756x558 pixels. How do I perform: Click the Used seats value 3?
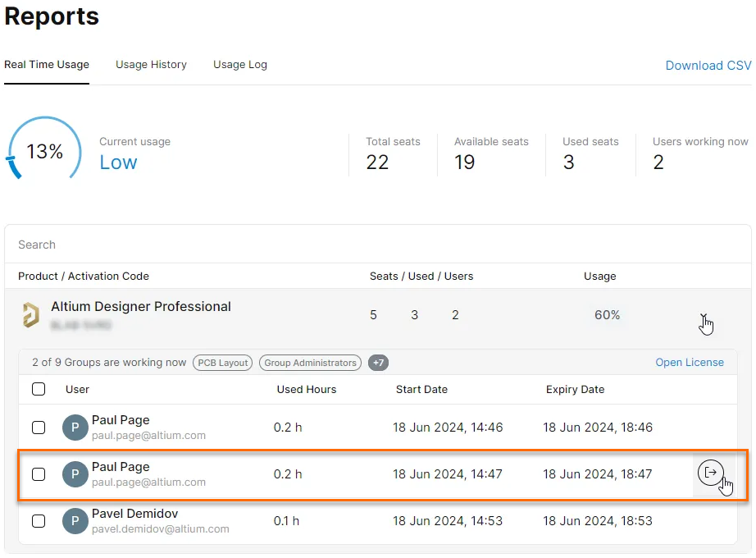point(569,162)
